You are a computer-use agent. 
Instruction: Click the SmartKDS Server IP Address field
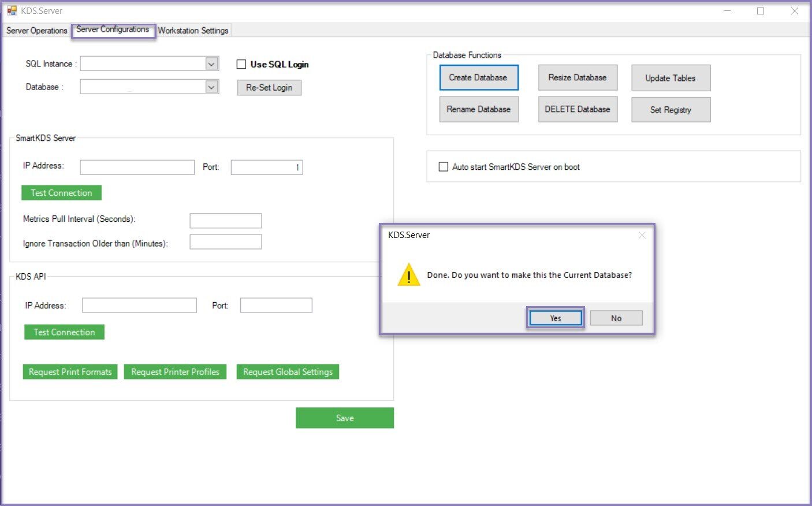(137, 168)
